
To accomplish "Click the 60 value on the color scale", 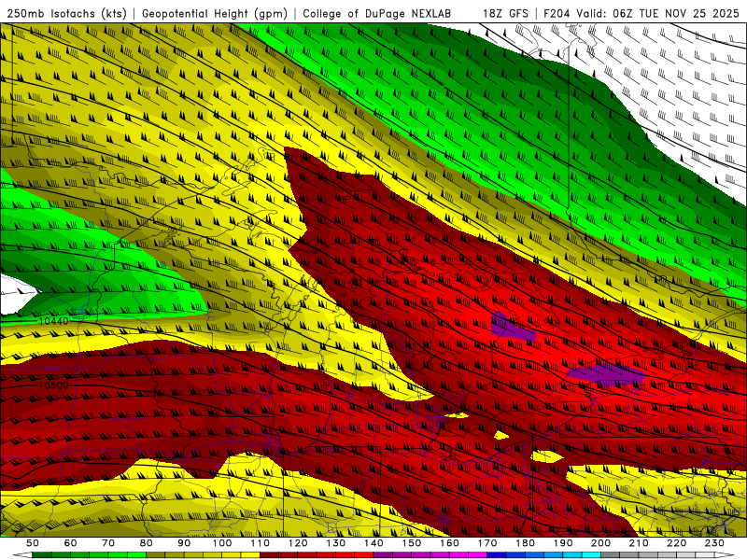I will 70,543.
